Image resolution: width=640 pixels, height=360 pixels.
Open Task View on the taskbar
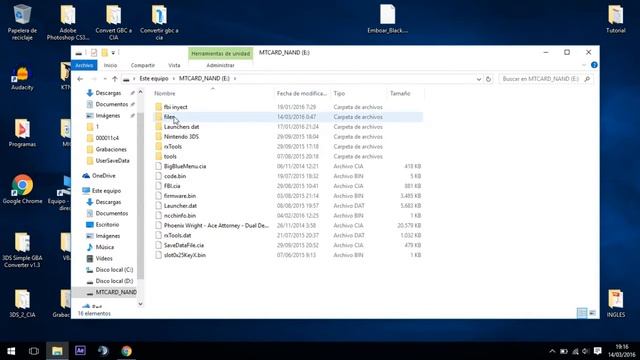[34, 351]
